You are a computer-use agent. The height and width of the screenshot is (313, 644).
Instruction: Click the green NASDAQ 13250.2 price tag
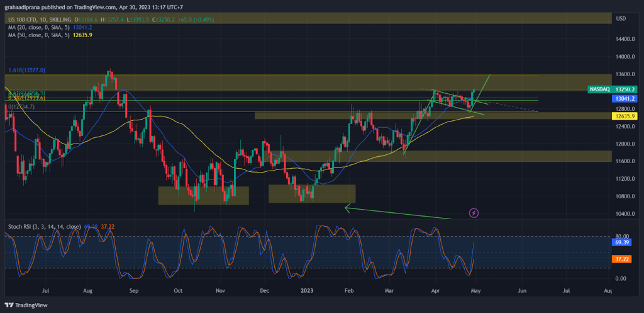(x=614, y=89)
